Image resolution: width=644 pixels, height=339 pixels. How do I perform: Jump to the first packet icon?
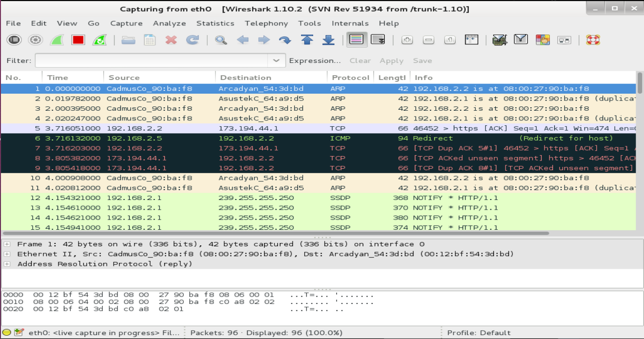(307, 40)
